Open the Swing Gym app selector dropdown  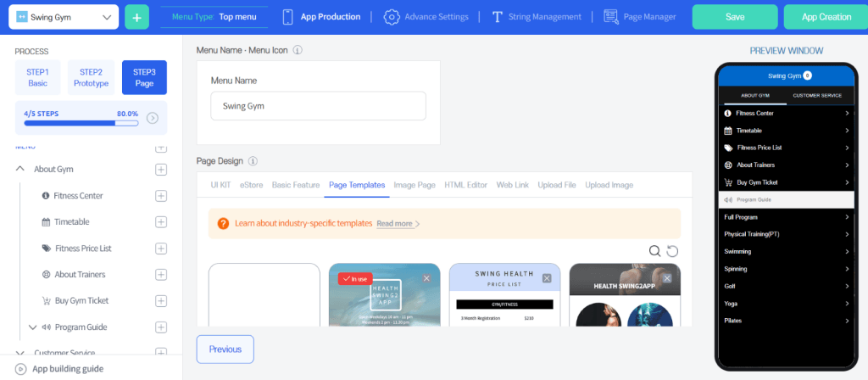[x=64, y=17]
